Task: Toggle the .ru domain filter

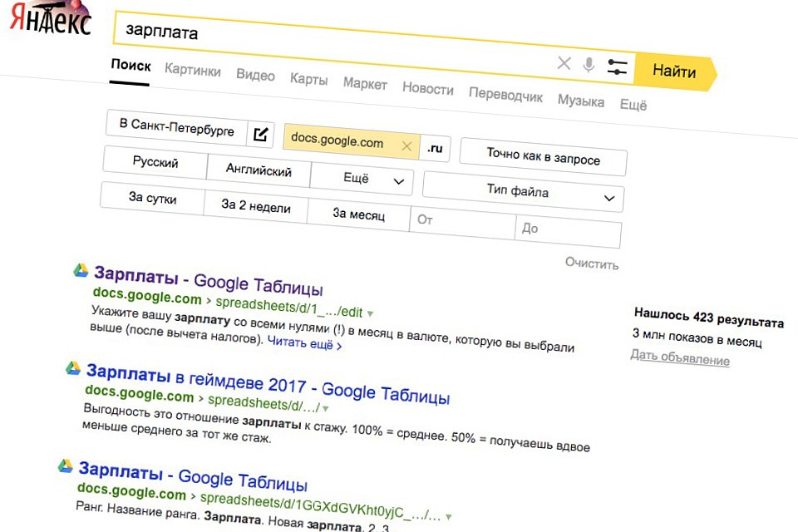Action: (435, 149)
